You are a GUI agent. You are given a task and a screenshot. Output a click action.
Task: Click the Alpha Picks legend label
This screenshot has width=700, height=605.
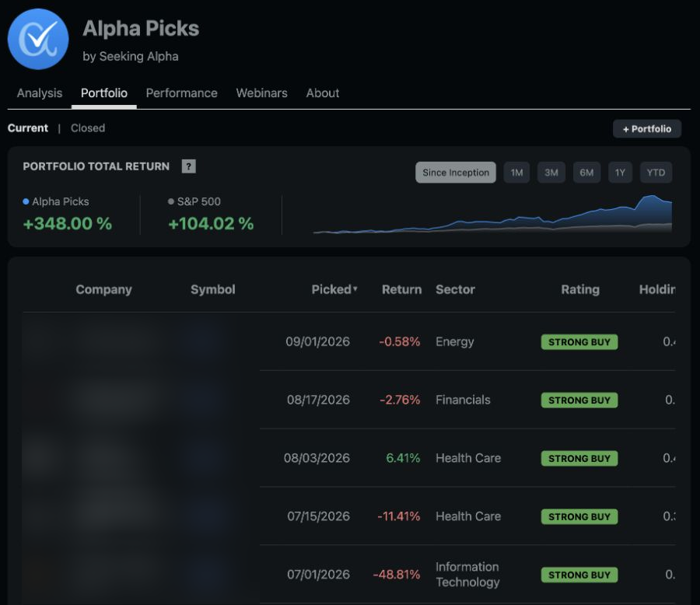[x=60, y=201]
